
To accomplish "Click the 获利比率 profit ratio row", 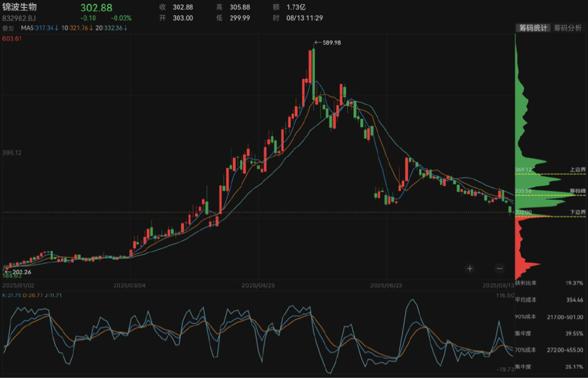I will click(x=550, y=283).
